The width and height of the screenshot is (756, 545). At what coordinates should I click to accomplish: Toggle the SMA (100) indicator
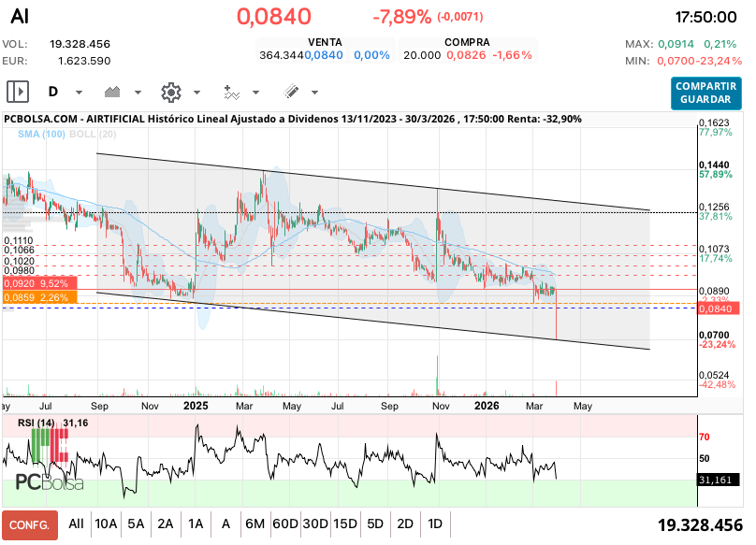pyautogui.click(x=41, y=135)
